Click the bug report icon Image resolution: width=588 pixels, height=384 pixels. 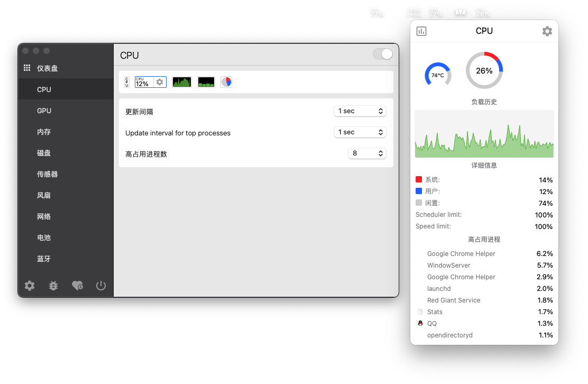(53, 286)
